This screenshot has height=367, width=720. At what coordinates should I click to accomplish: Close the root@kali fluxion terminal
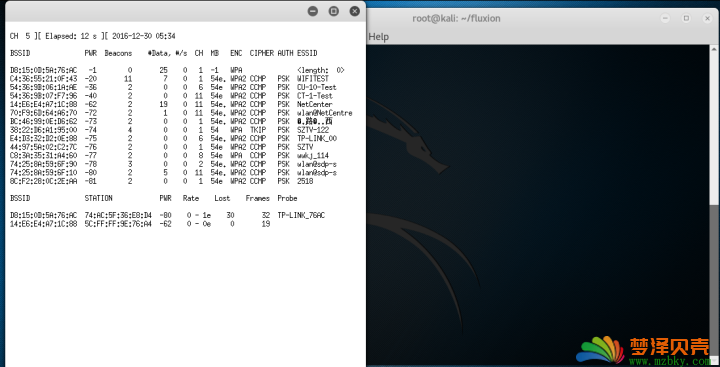(x=707, y=18)
